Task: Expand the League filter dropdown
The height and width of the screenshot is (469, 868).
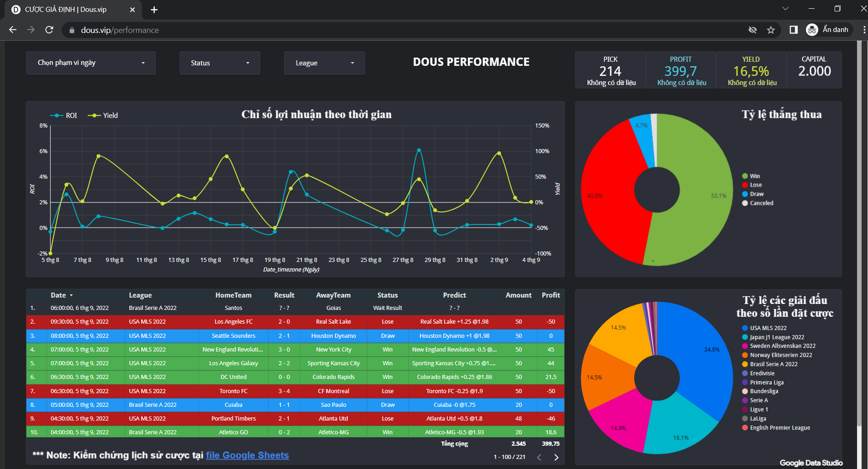Action: [x=324, y=63]
